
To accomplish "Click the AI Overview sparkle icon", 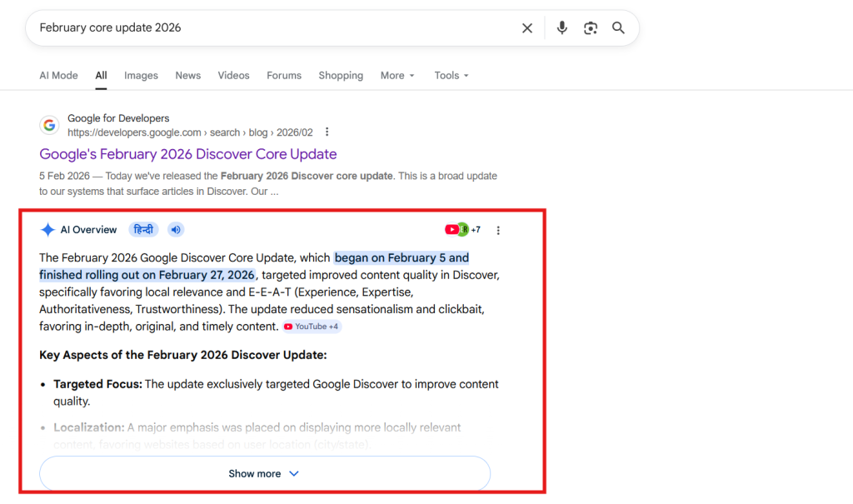I will [47, 230].
